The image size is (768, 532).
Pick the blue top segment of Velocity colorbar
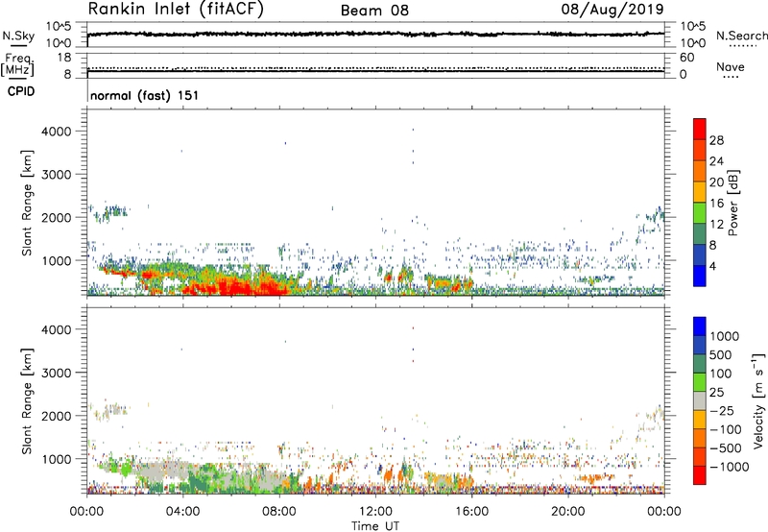[700, 326]
